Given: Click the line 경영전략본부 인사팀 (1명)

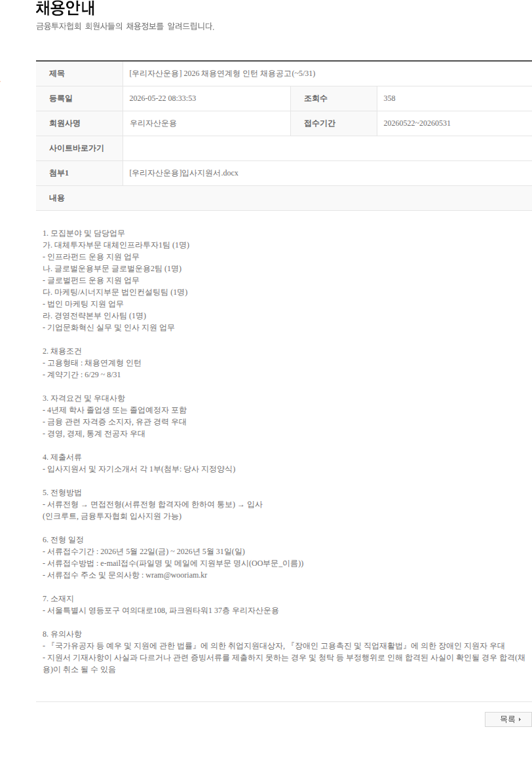Looking at the screenshot, I should pyautogui.click(x=94, y=316).
